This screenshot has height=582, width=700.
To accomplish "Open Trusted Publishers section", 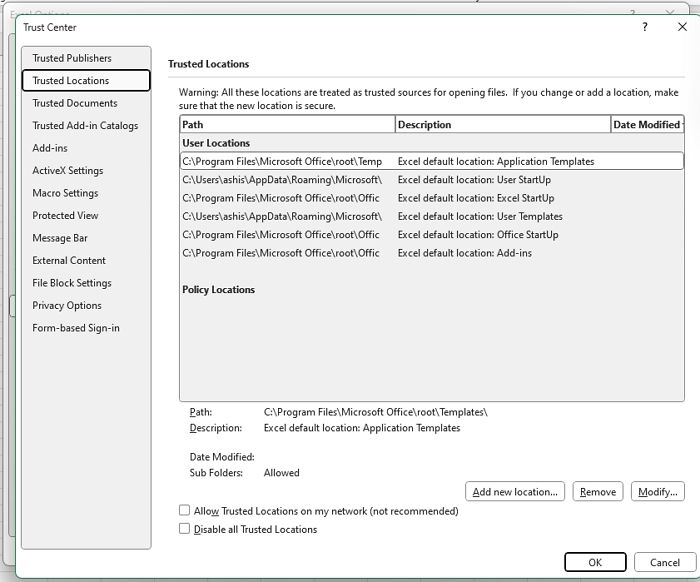I will tap(86, 58).
